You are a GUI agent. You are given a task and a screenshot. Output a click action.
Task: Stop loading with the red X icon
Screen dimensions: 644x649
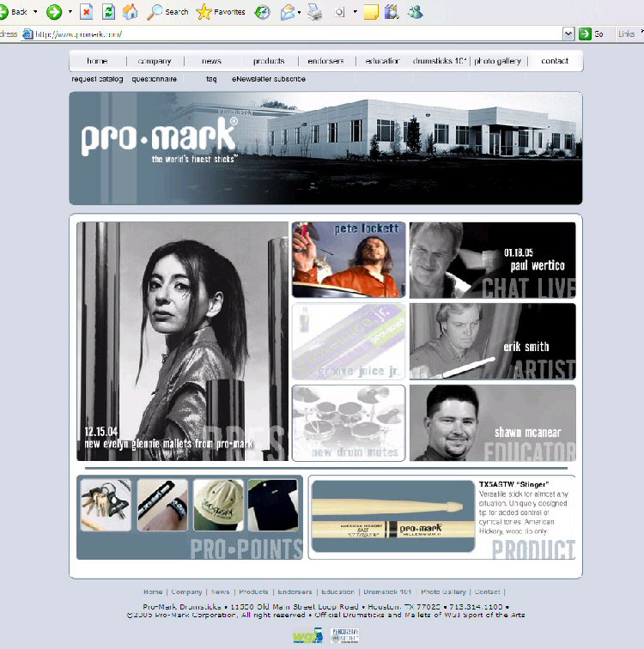coord(87,12)
